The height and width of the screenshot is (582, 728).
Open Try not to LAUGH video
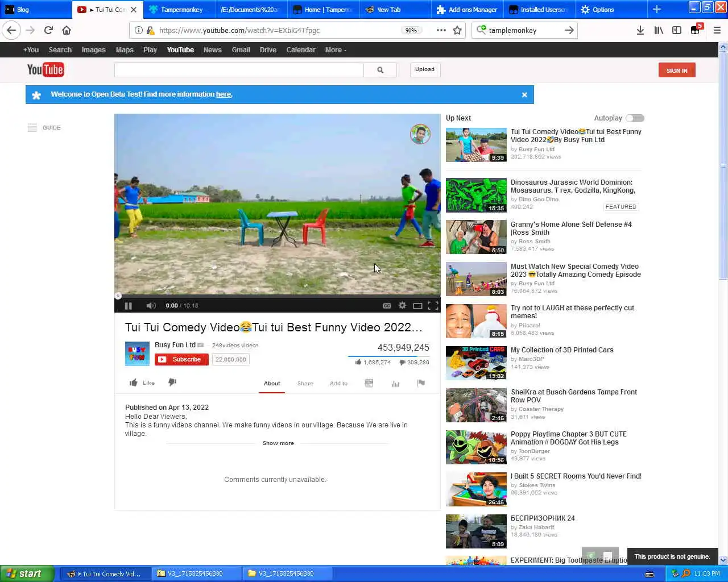point(572,312)
